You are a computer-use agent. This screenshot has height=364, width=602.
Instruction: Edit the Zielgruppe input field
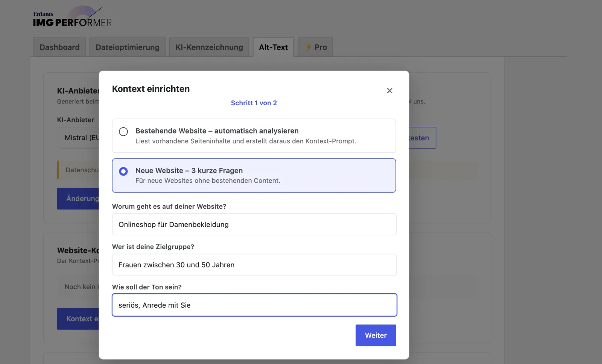click(x=254, y=265)
